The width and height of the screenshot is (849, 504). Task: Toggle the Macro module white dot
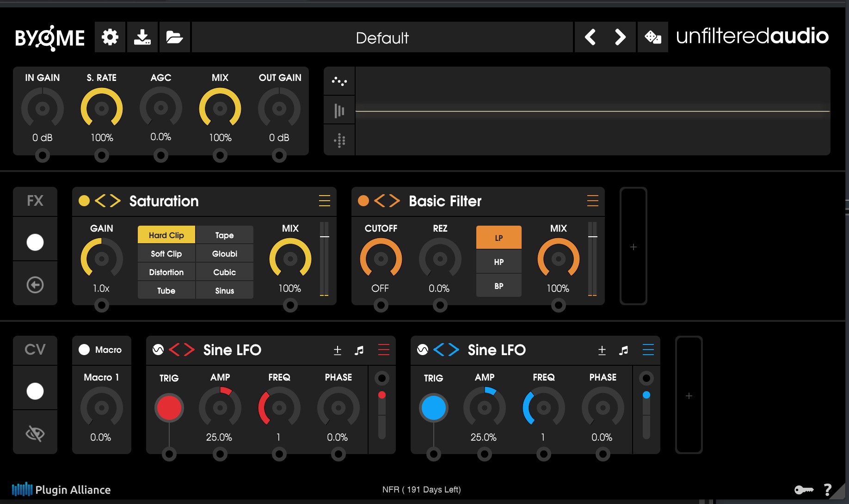[84, 350]
